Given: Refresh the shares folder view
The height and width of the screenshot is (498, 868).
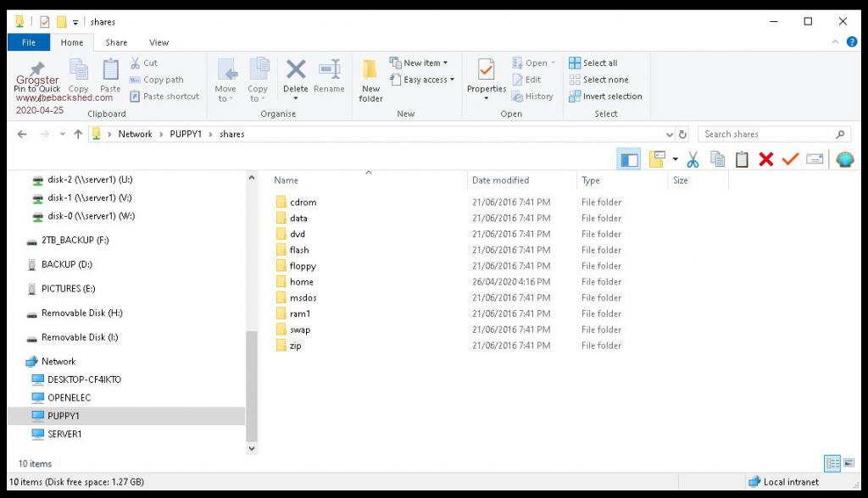Looking at the screenshot, I should pos(683,134).
